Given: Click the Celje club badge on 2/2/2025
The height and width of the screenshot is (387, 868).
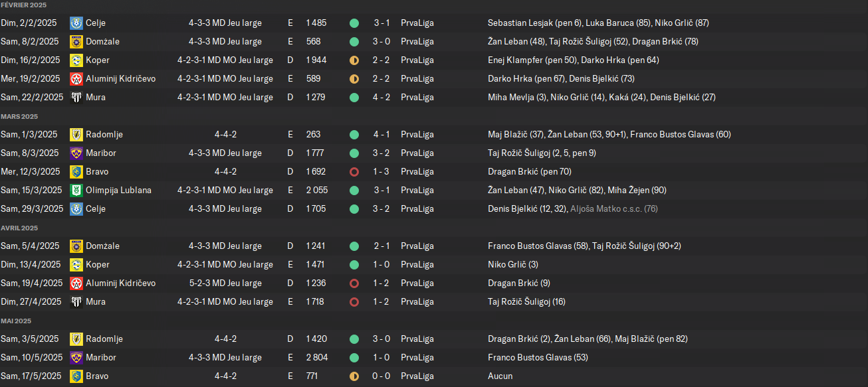Looking at the screenshot, I should (76, 23).
